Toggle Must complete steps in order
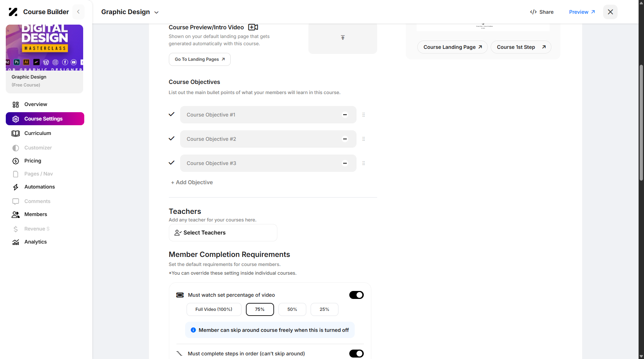 click(x=356, y=354)
